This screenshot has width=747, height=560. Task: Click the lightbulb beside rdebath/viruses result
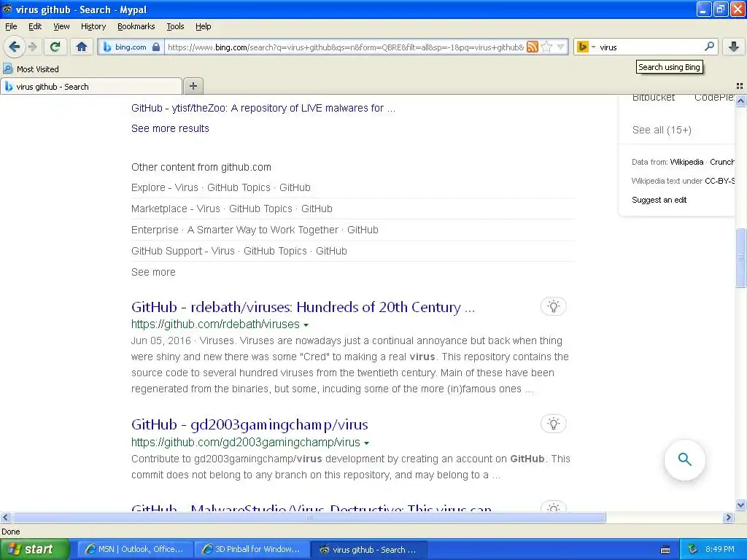pos(553,306)
